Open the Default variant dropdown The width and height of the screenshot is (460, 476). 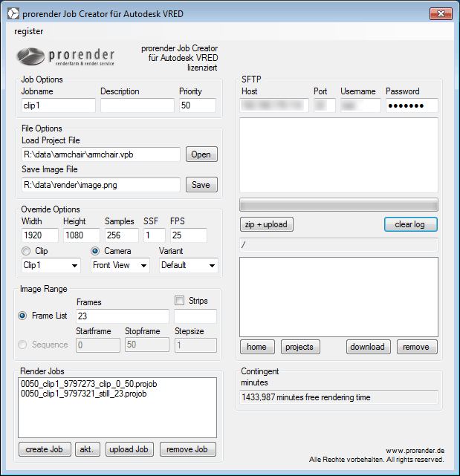click(188, 265)
